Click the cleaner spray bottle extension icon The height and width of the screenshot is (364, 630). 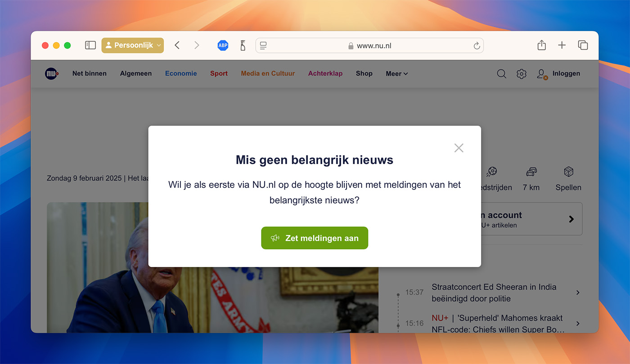pyautogui.click(x=243, y=45)
